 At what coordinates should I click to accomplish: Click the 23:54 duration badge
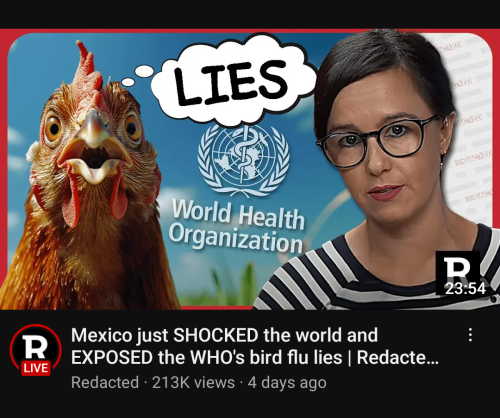click(465, 289)
